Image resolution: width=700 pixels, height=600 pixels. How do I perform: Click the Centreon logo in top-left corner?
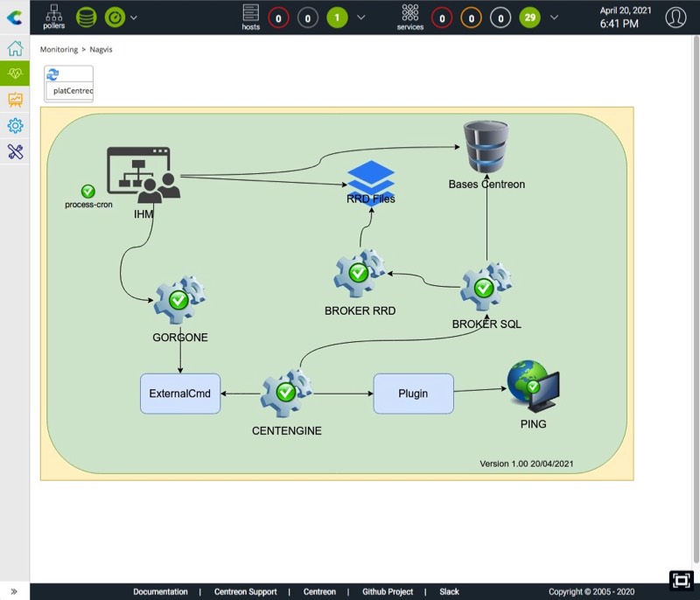point(15,17)
